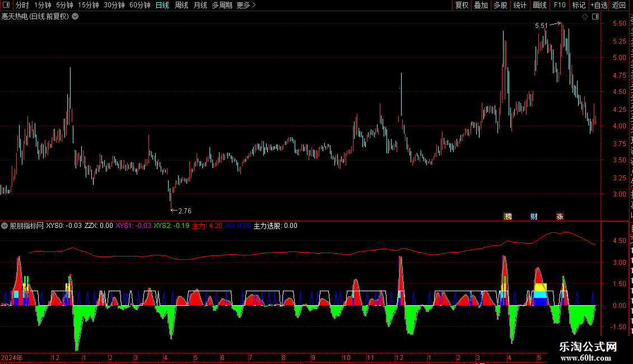633x364 pixels.
Task: Select the 5分钟 period
Action: pyautogui.click(x=64, y=5)
